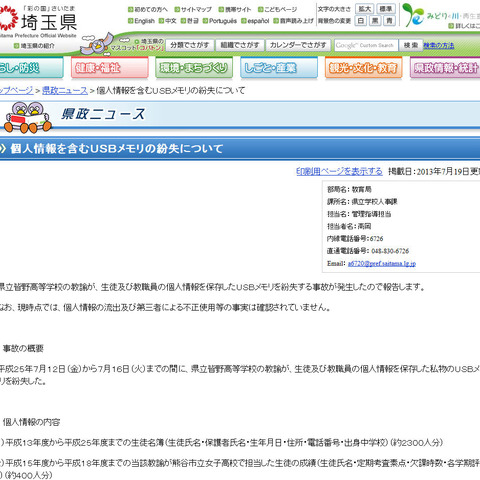The height and width of the screenshot is (480, 480).
Task: Click the Saitama Prefecture logo
Action: pyautogui.click(x=37, y=21)
